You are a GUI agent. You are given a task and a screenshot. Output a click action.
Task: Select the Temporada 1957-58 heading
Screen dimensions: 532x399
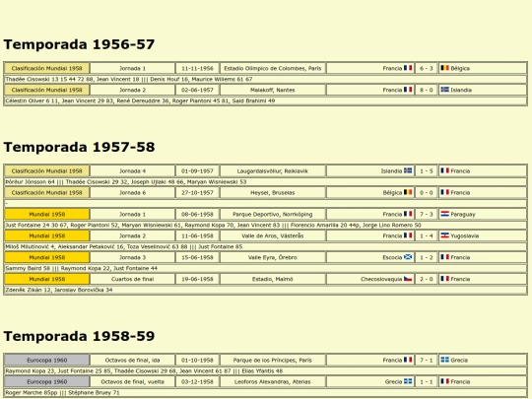click(x=79, y=147)
